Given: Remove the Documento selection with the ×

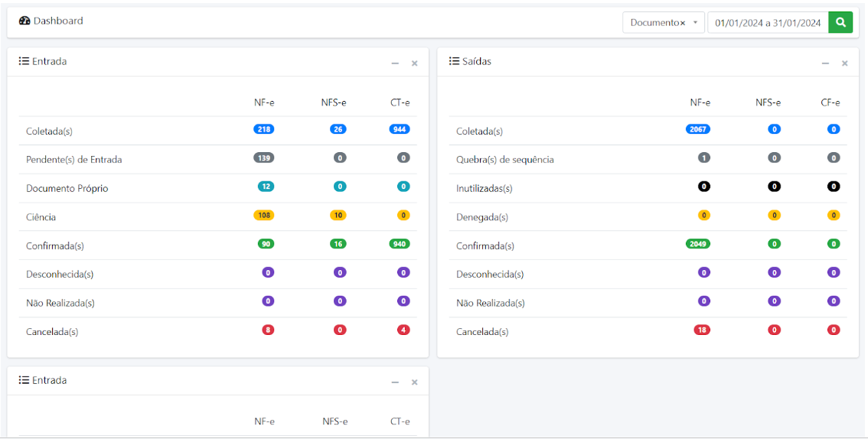Looking at the screenshot, I should pyautogui.click(x=682, y=23).
